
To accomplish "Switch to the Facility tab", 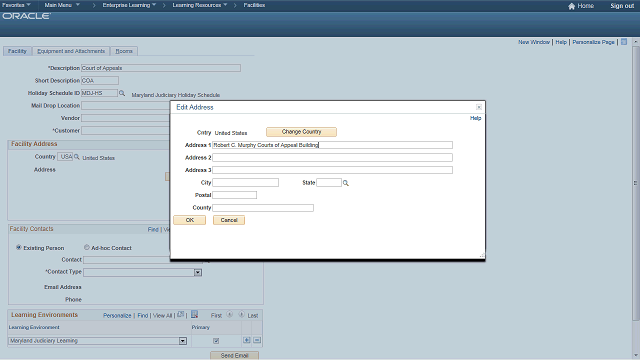I will (x=17, y=51).
